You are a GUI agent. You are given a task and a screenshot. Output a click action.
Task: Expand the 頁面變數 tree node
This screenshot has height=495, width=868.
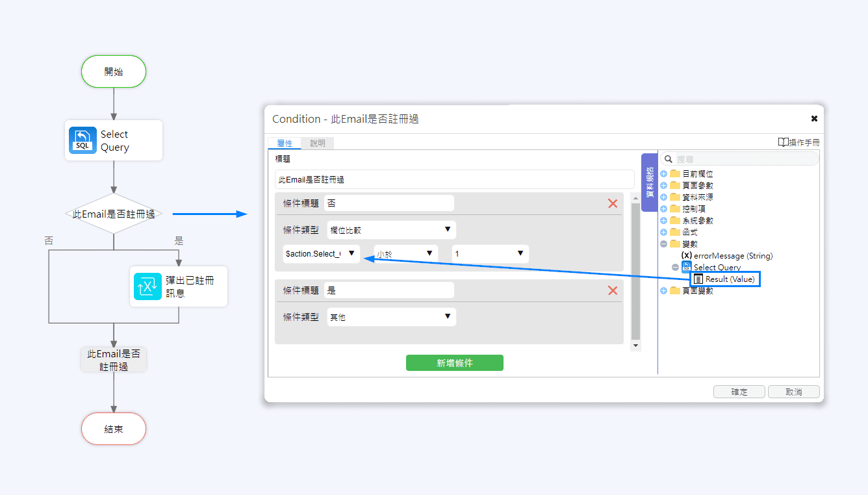pyautogui.click(x=664, y=291)
